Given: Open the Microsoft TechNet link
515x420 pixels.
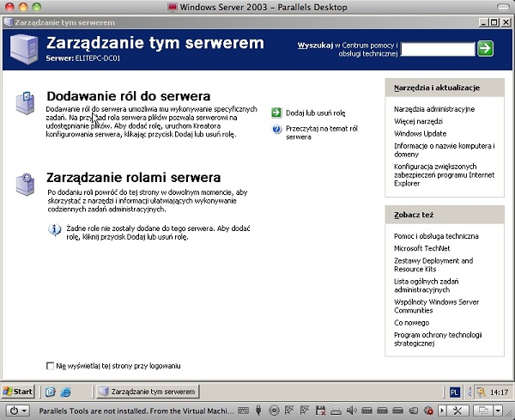Looking at the screenshot, I should (x=422, y=248).
